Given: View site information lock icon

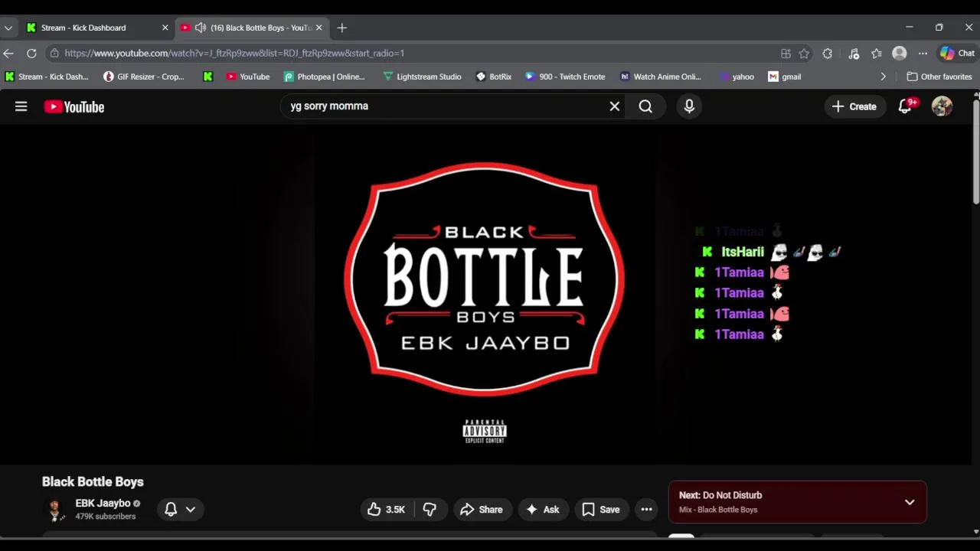Looking at the screenshot, I should [54, 53].
